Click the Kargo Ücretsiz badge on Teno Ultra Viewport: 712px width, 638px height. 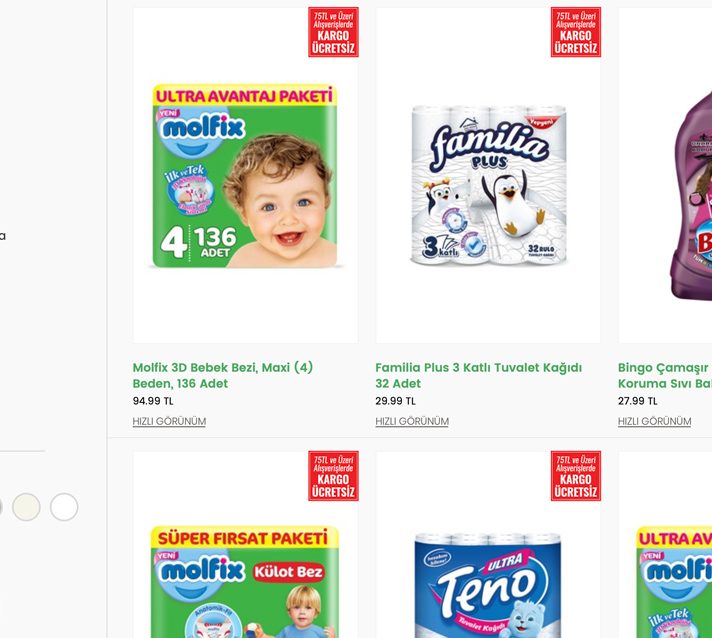(576, 476)
